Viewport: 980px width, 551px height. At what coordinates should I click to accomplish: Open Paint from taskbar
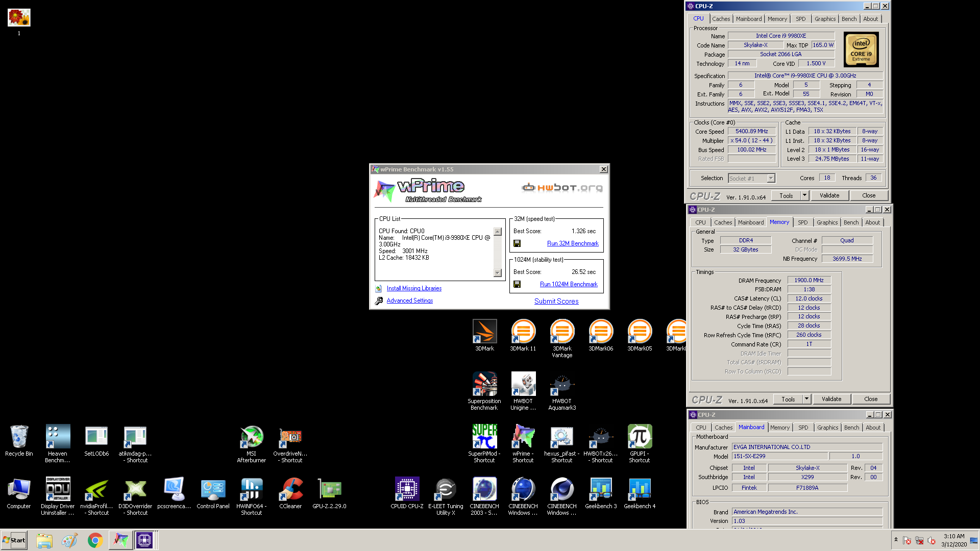pos(69,540)
